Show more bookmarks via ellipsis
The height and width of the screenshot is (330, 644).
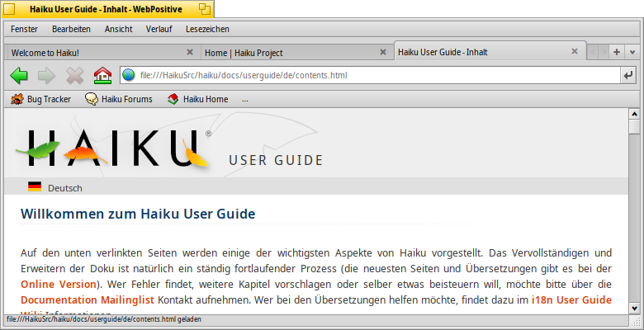click(x=245, y=100)
